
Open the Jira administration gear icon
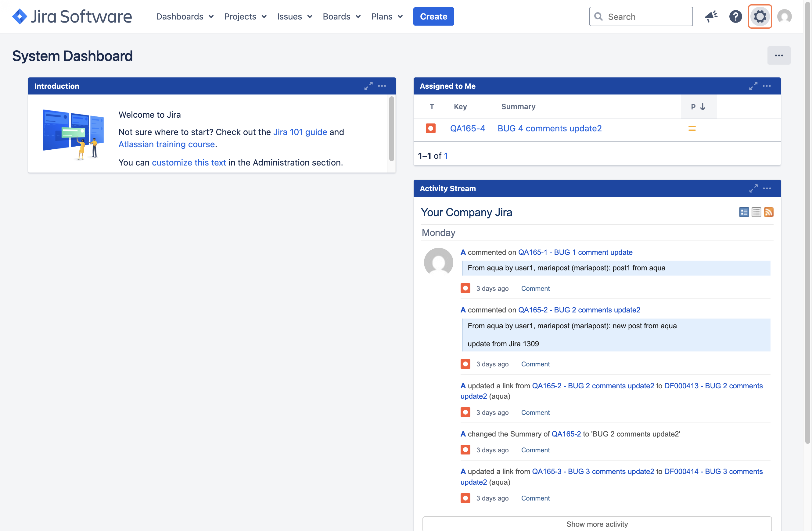pyautogui.click(x=760, y=16)
